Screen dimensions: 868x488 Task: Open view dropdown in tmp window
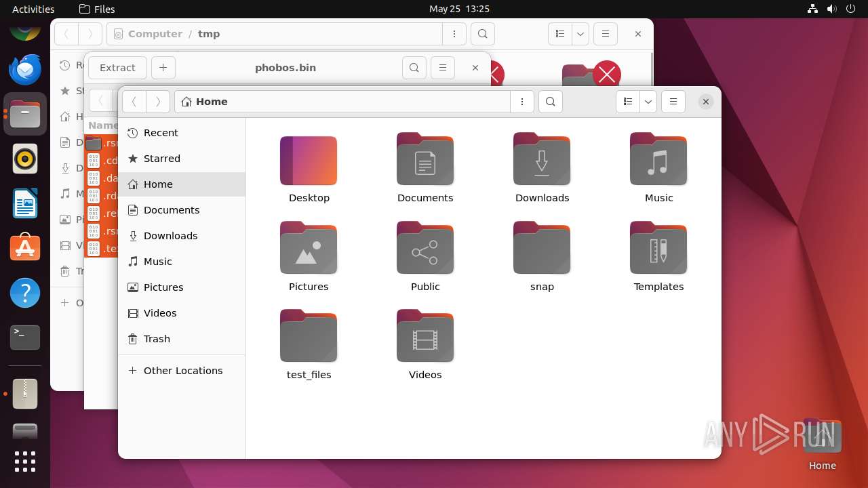[580, 34]
